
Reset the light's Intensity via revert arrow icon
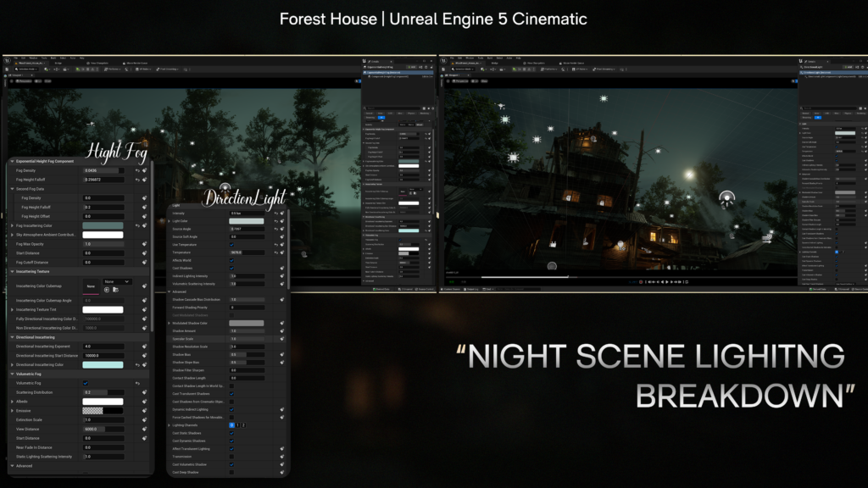[276, 213]
